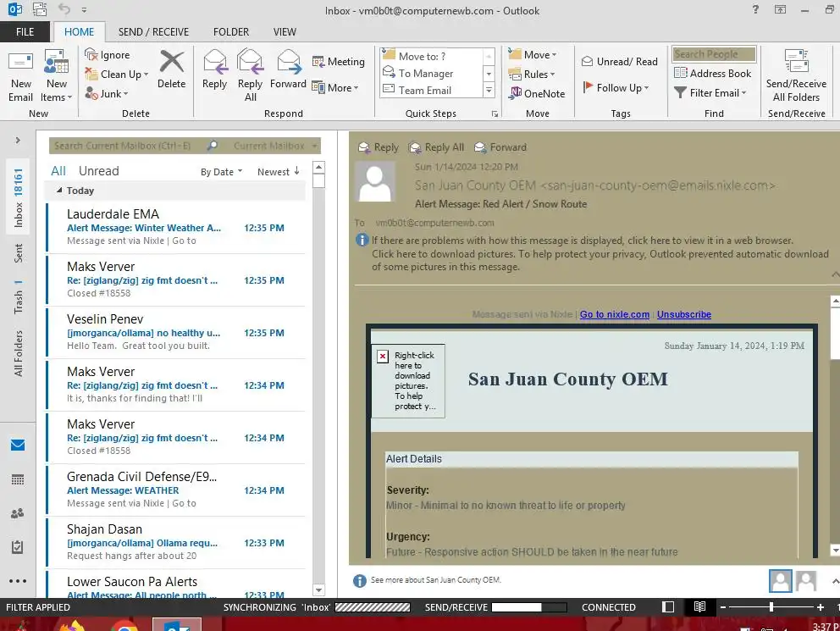Click the ribbon Reply All icon
Image resolution: width=840 pixels, height=631 pixels.
pos(250,75)
